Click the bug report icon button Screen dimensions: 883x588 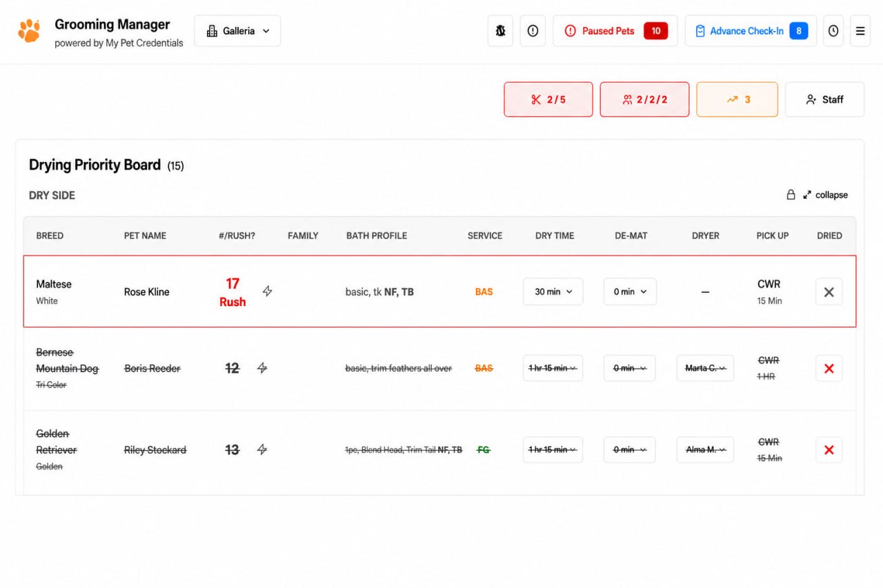(x=500, y=31)
